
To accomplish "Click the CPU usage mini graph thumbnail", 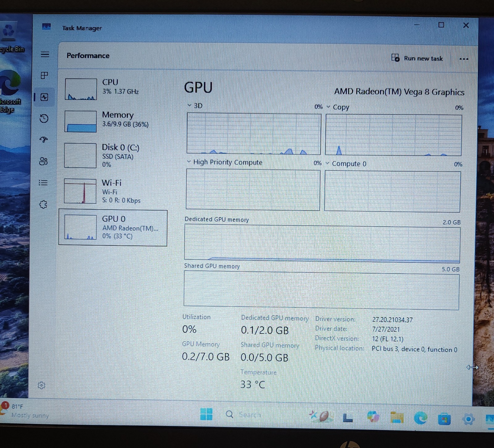I will pos(81,89).
